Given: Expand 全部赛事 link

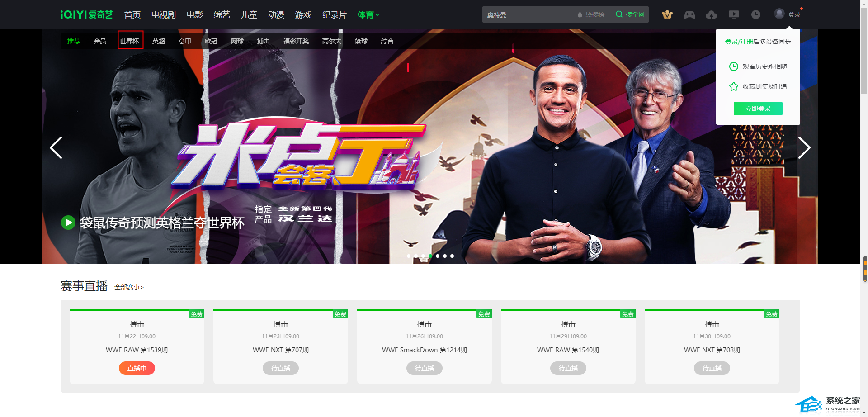Looking at the screenshot, I should (129, 287).
